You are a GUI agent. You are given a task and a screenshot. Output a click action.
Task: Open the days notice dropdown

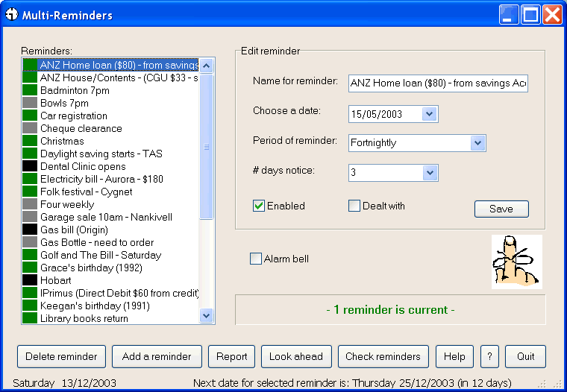(430, 173)
